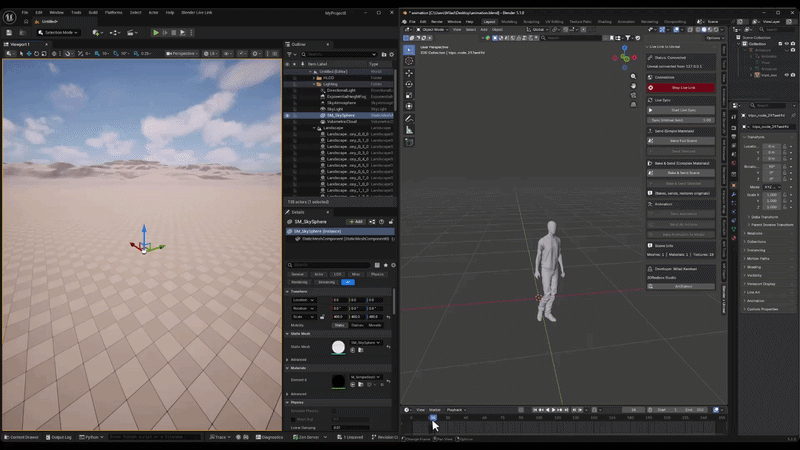Image resolution: width=800 pixels, height=450 pixels.
Task: Click the Add component button in Details
Action: point(356,221)
